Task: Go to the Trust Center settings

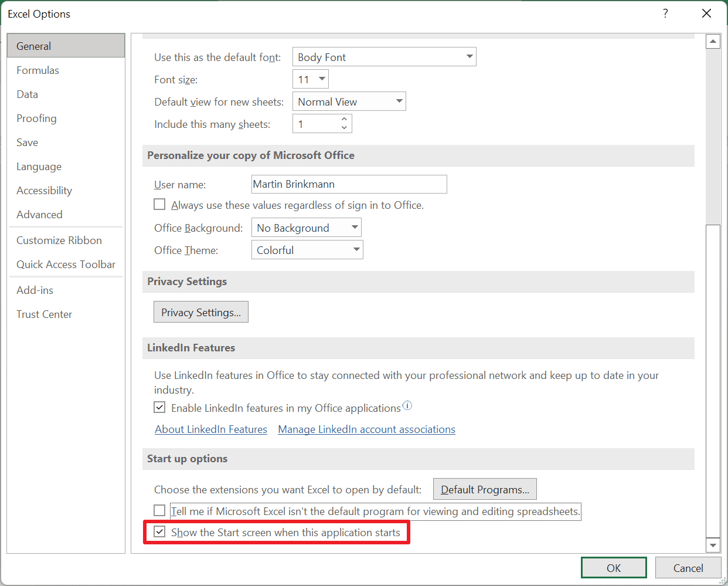Action: tap(44, 314)
